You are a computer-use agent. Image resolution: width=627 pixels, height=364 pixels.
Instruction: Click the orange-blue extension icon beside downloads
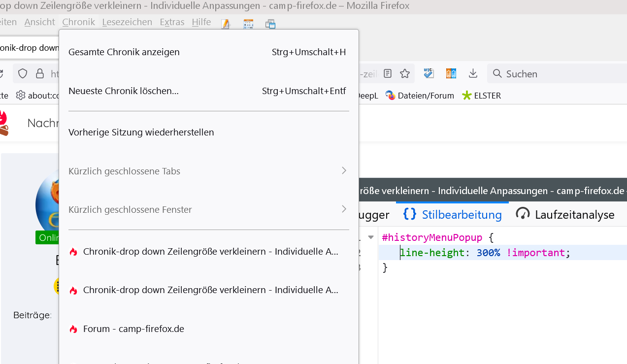pos(451,74)
